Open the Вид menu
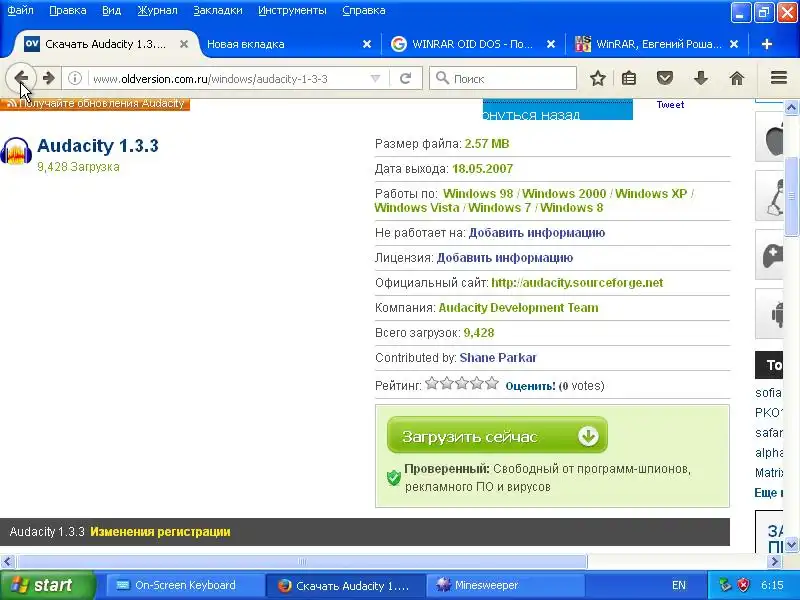The width and height of the screenshot is (800, 600). tap(112, 10)
